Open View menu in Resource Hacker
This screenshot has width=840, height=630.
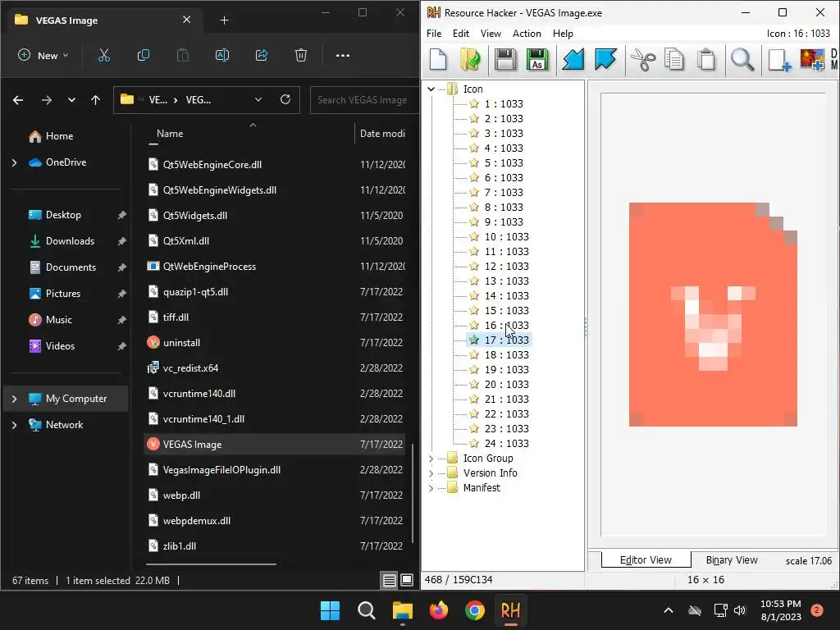click(x=491, y=33)
